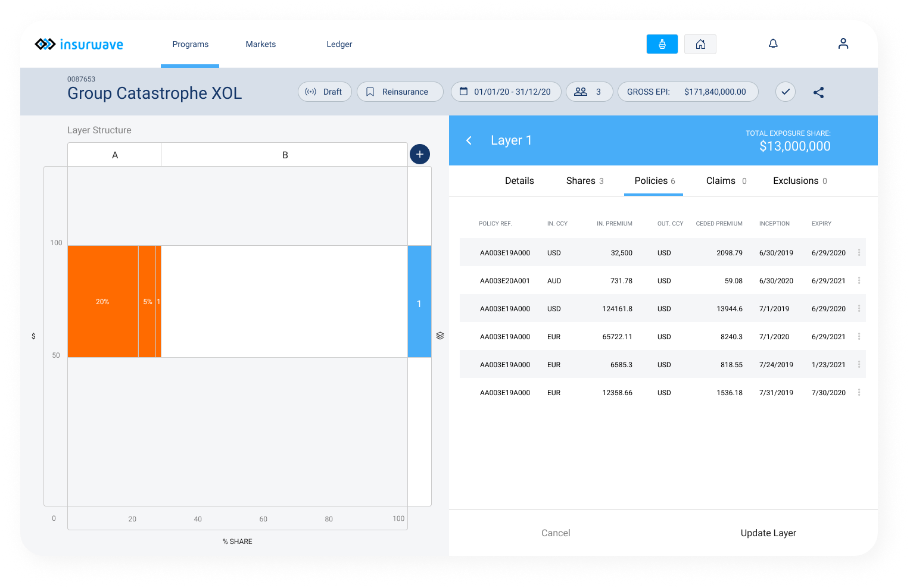The height and width of the screenshot is (588, 910).
Task: Open the Ledger menu
Action: point(339,44)
